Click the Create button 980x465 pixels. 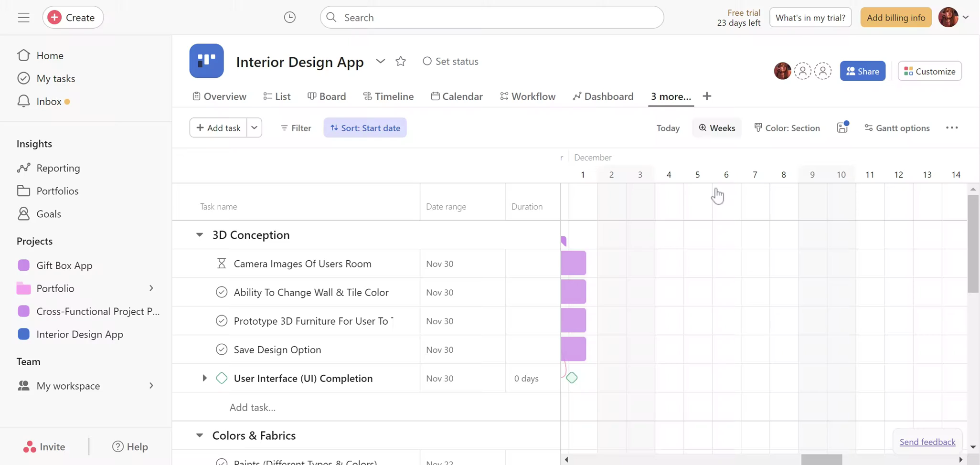coord(73,18)
